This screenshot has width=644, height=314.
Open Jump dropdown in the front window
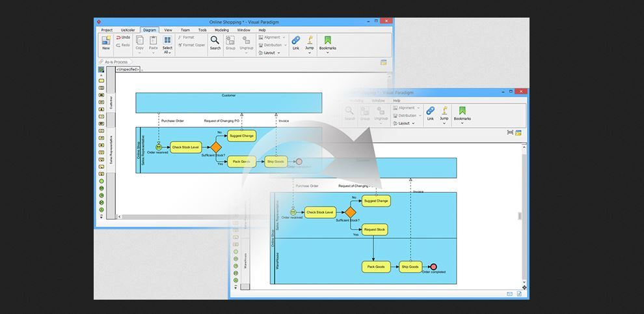pos(444,119)
